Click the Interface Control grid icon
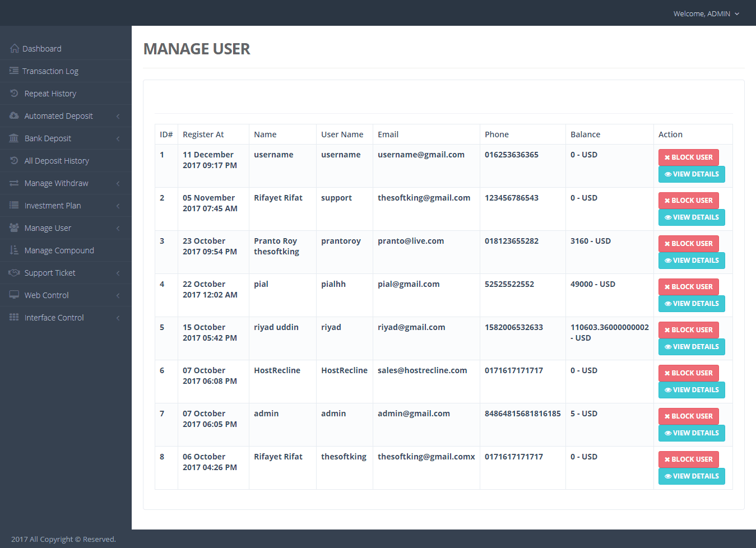The image size is (756, 548). pos(15,318)
